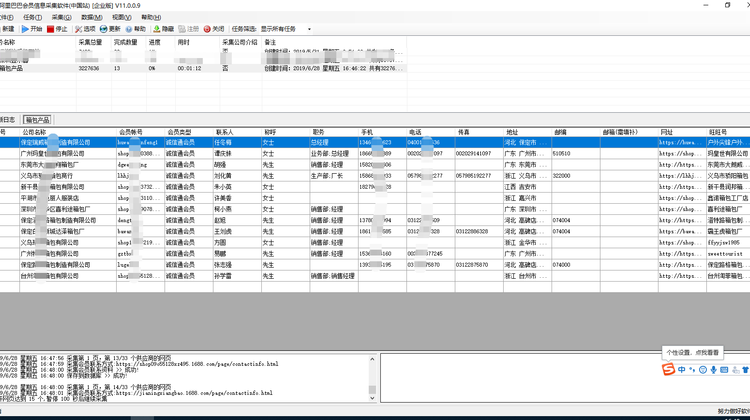Open the Sogou soft keyboard icon
The height and width of the screenshot is (420, 750).
click(x=724, y=370)
